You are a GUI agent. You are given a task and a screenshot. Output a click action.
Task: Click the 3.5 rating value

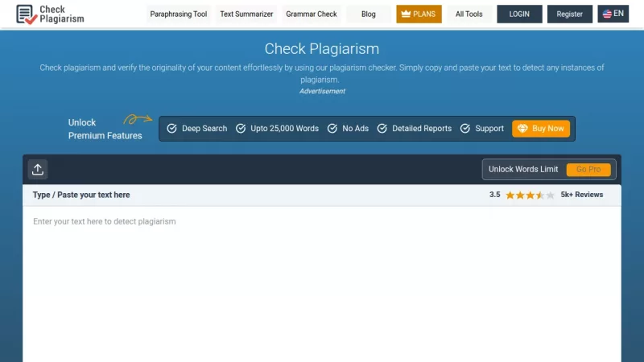point(494,195)
